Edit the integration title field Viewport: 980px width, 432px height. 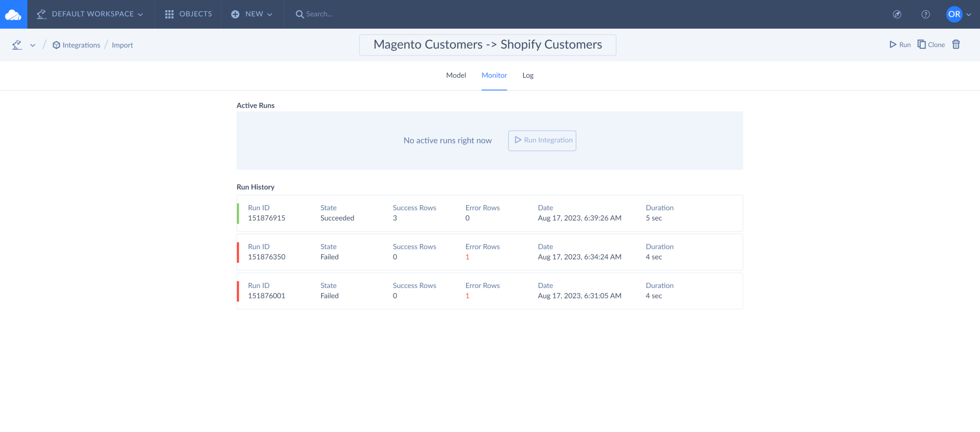pos(488,45)
